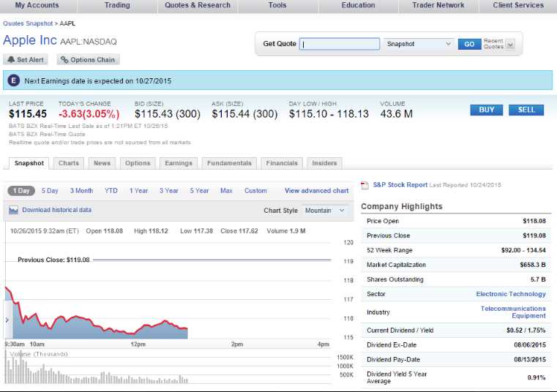This screenshot has width=557, height=392.
Task: Click the S&P Stock Report PDF icon
Action: pyautogui.click(x=365, y=185)
